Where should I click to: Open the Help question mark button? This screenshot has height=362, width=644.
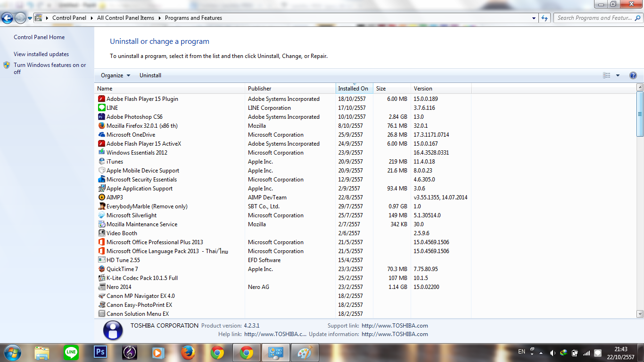(633, 75)
